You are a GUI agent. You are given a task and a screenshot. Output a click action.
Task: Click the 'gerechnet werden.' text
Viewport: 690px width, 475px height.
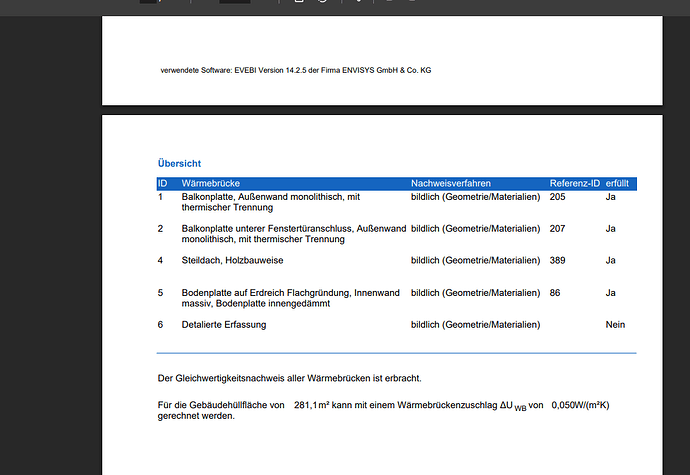coord(196,416)
